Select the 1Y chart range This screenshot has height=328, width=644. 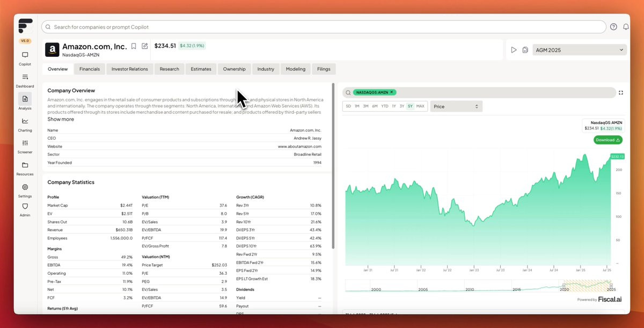(x=394, y=106)
